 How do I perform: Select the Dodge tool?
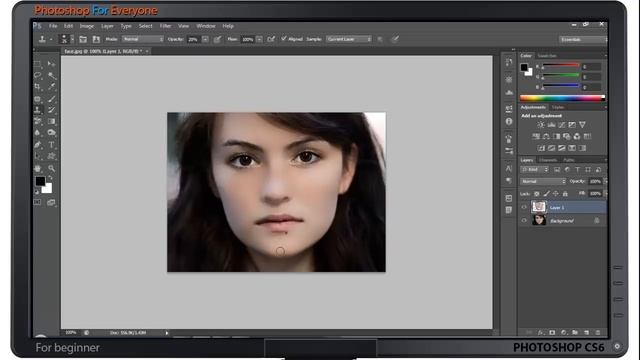[x=51, y=133]
